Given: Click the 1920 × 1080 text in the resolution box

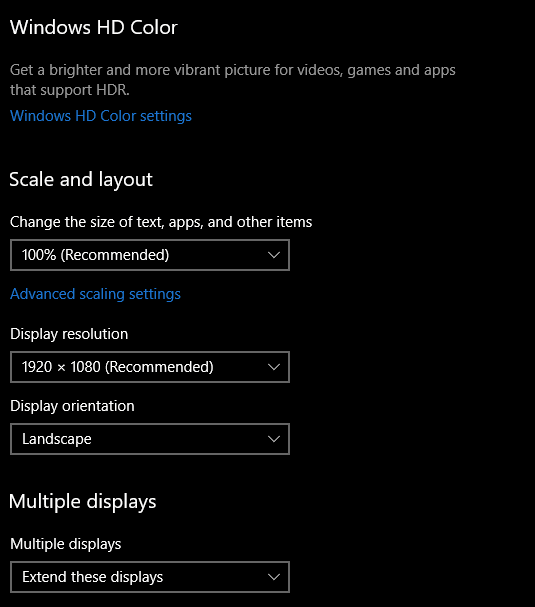Looking at the screenshot, I should (61, 367).
